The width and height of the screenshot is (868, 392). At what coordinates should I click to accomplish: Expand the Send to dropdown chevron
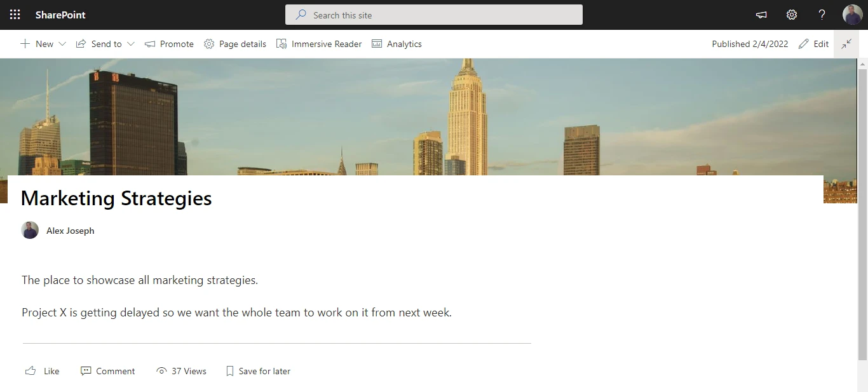pyautogui.click(x=131, y=44)
